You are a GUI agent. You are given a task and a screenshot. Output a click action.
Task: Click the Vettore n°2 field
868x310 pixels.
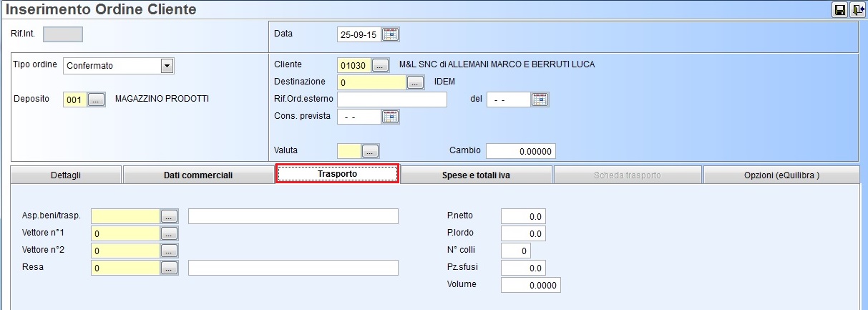pos(125,251)
